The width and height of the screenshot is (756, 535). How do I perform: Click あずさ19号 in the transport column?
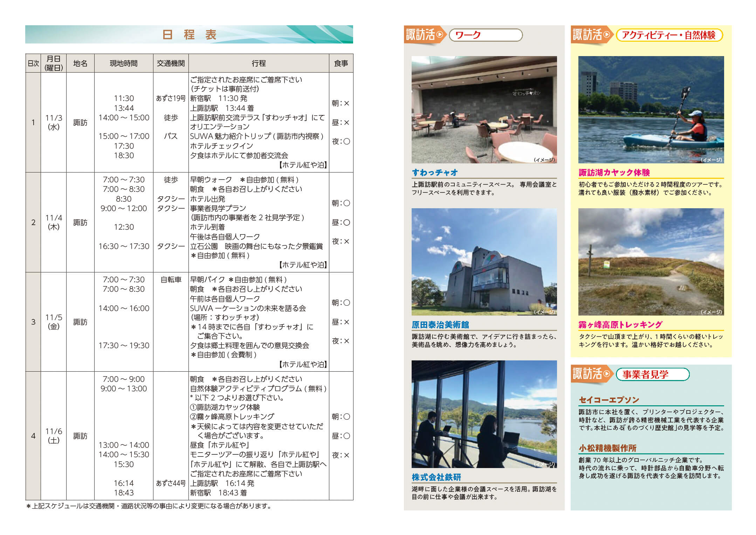pos(171,99)
